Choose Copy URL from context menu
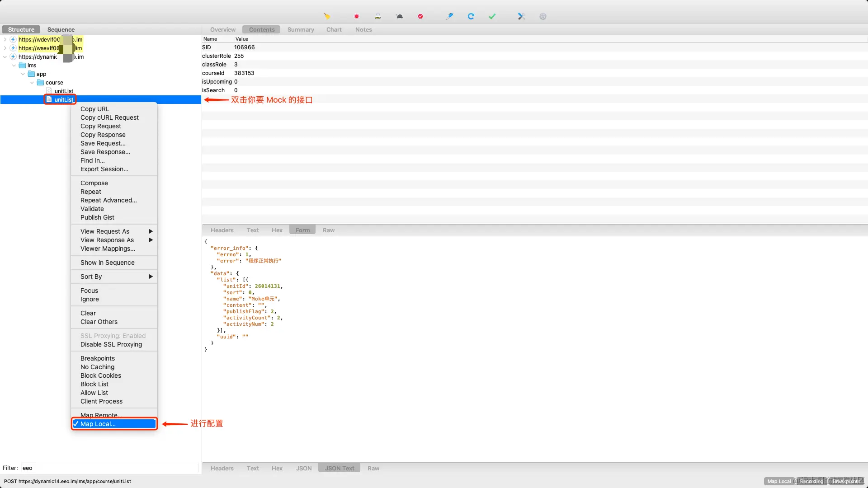The image size is (868, 488). tap(114, 109)
